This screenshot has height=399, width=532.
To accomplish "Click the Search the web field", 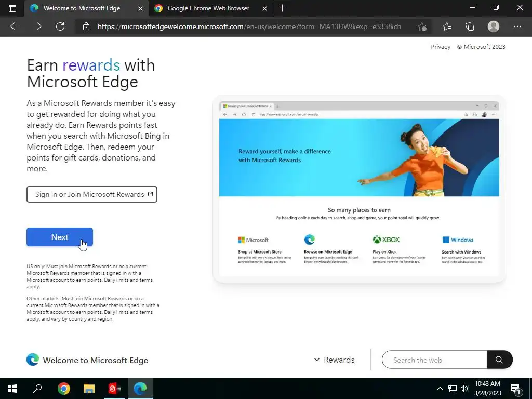I will coord(435,360).
